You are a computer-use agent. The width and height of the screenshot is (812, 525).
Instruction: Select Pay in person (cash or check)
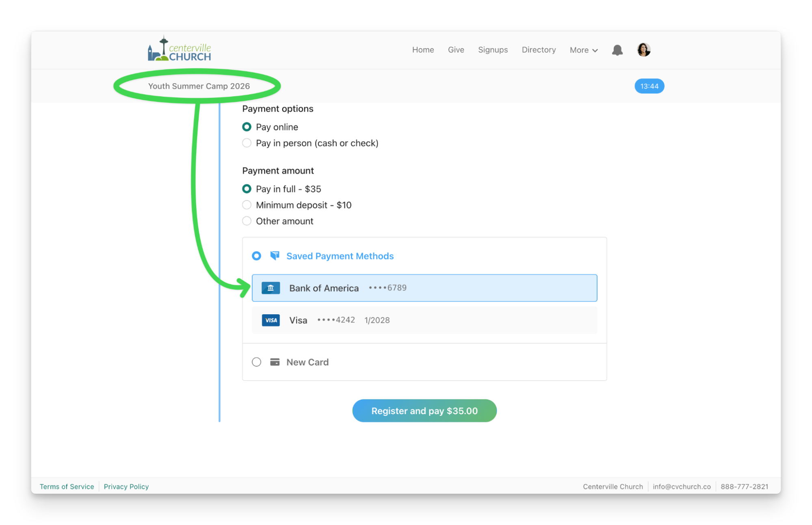coord(247,143)
